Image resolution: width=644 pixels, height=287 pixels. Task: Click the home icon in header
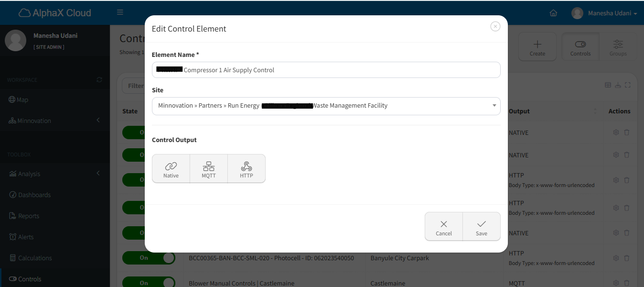coord(553,13)
